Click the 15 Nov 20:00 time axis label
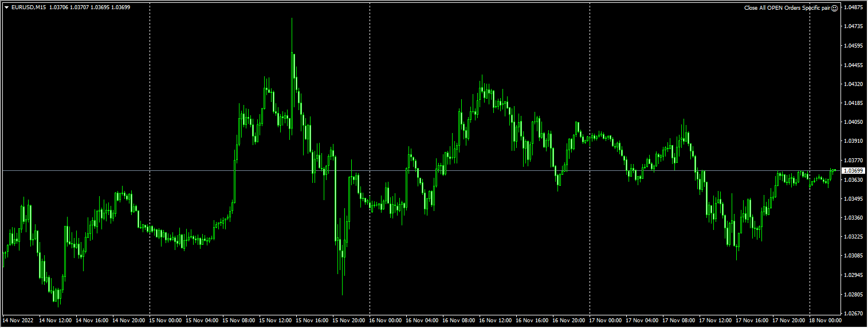 [x=349, y=321]
